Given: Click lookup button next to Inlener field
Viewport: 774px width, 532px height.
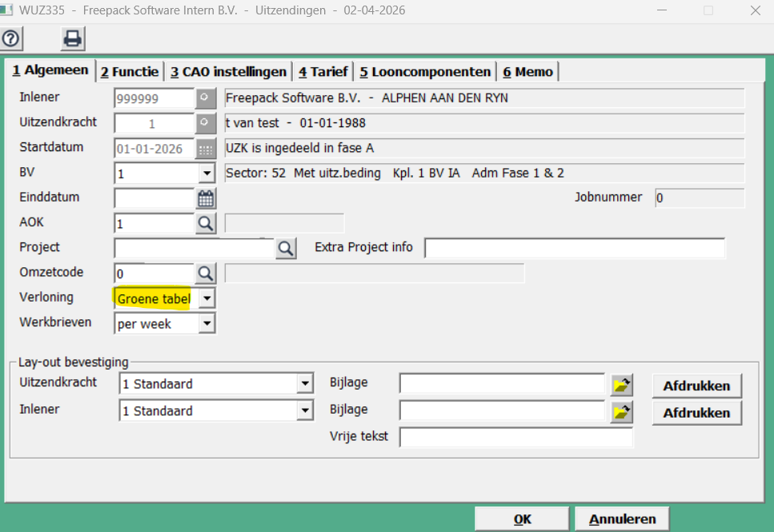Looking at the screenshot, I should click(x=206, y=98).
